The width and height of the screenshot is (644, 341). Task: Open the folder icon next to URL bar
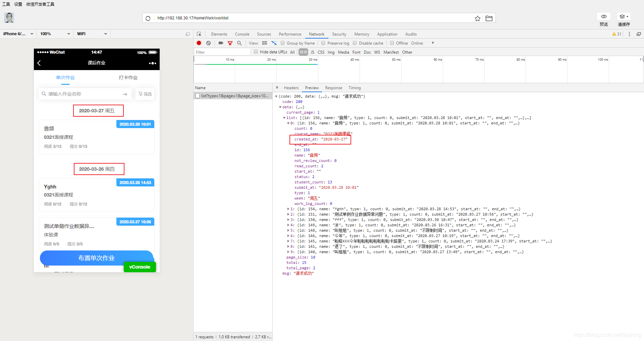click(489, 18)
